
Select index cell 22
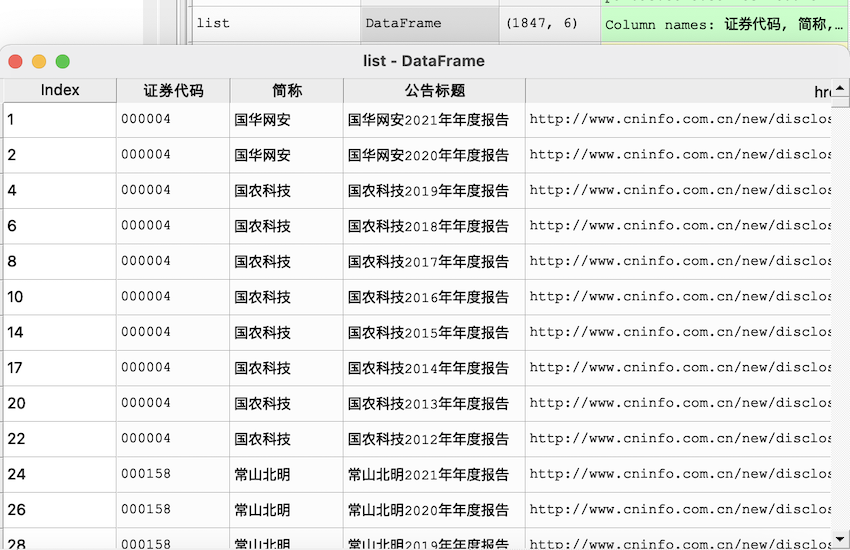(x=60, y=439)
